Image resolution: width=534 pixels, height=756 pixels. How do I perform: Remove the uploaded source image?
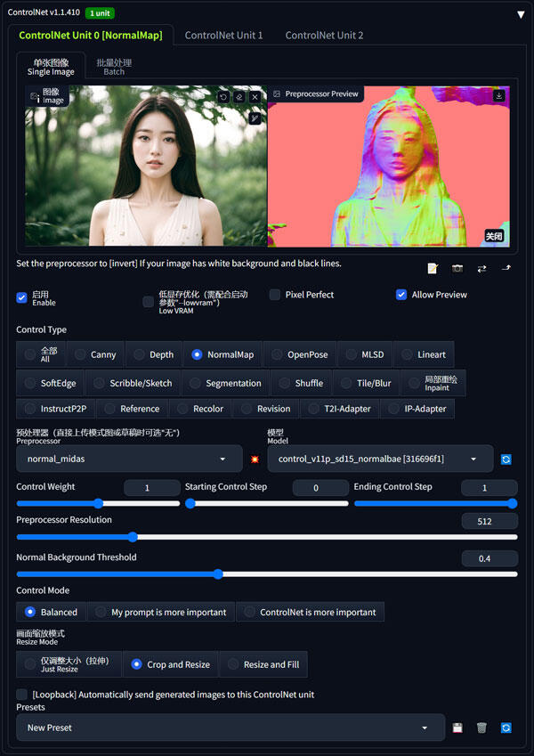tap(255, 97)
